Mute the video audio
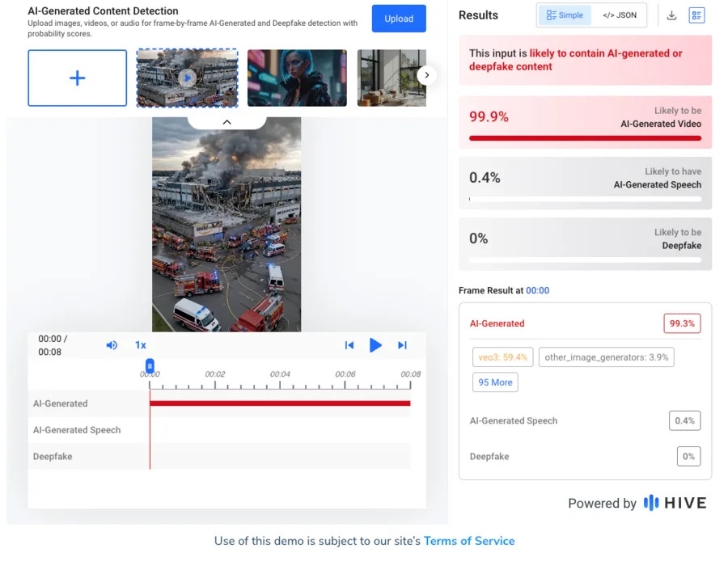 (112, 345)
